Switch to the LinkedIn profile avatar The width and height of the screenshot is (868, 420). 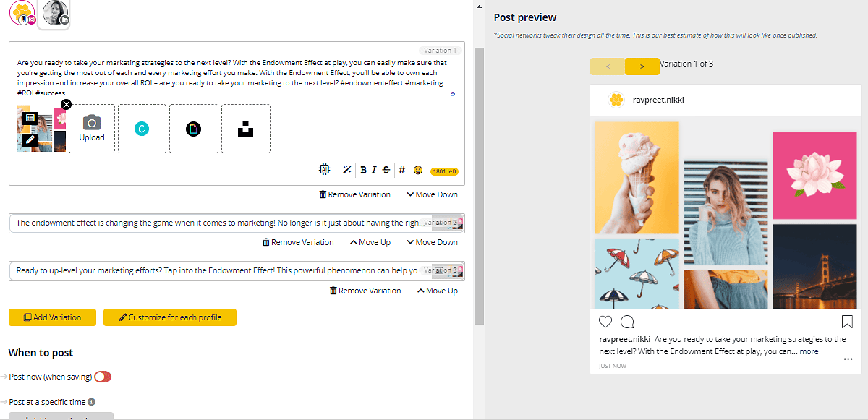click(x=55, y=13)
